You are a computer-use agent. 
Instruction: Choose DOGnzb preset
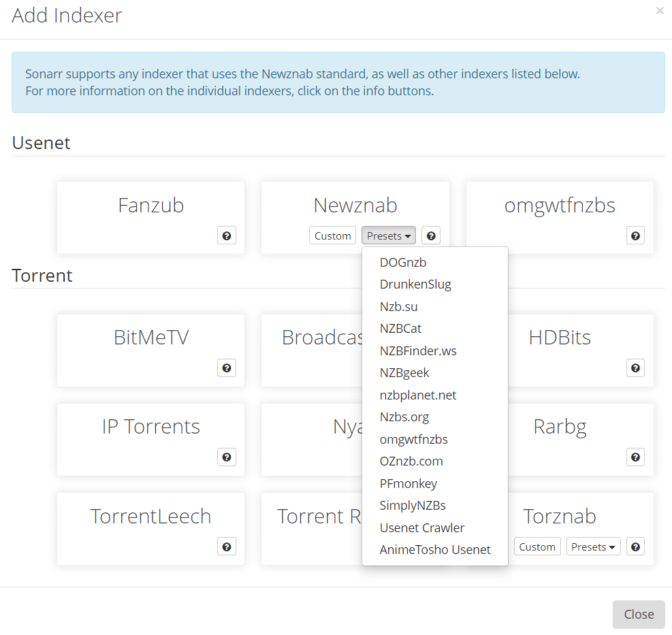(435, 262)
